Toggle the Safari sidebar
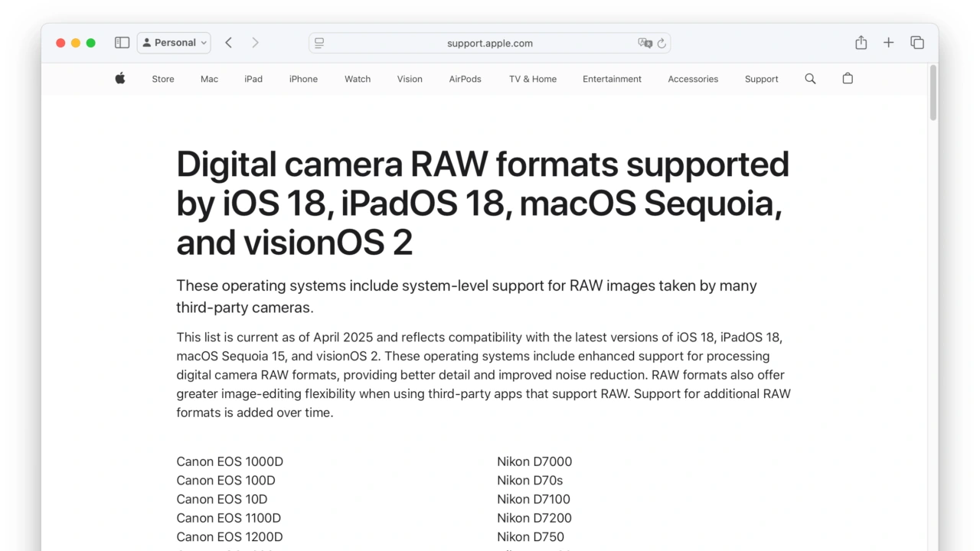The width and height of the screenshot is (980, 551). click(x=122, y=43)
